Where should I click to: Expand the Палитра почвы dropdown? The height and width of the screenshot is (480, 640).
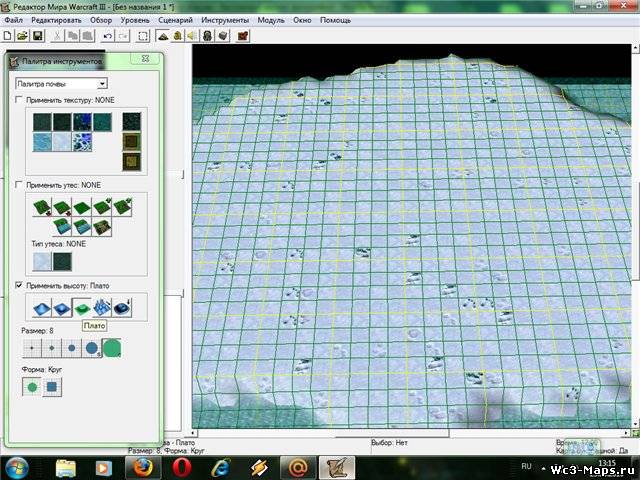point(101,84)
